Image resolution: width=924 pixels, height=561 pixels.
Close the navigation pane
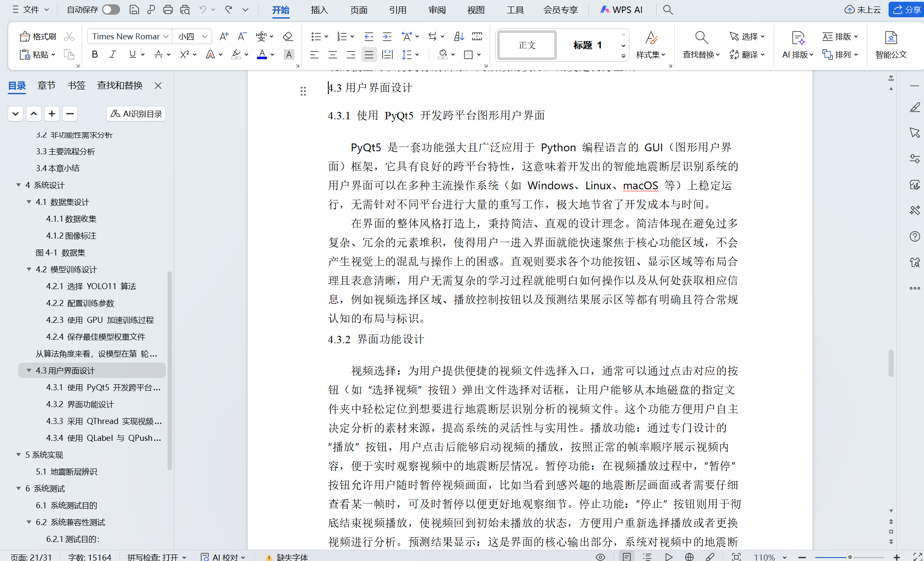pyautogui.click(x=158, y=86)
